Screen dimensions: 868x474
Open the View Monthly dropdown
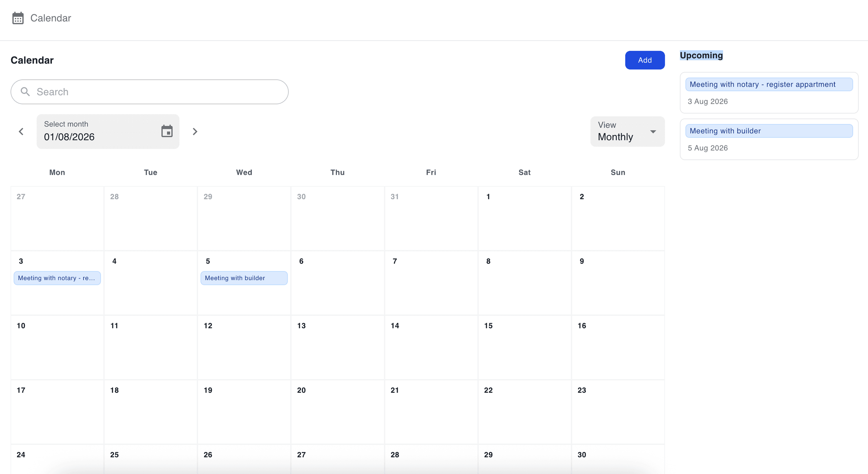627,131
